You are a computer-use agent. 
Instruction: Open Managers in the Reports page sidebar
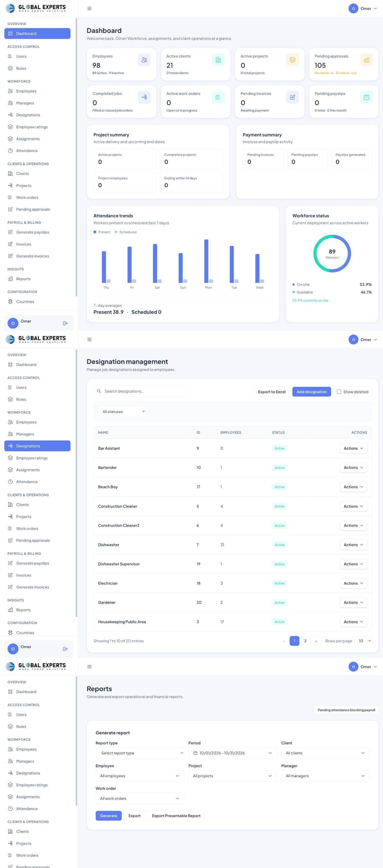tap(37, 761)
